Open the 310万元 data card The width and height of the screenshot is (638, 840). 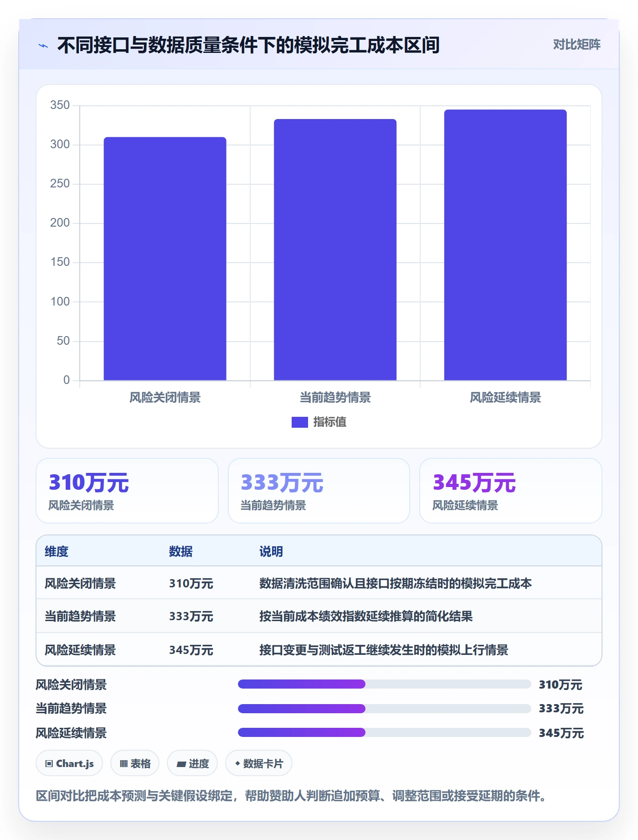pyautogui.click(x=127, y=491)
